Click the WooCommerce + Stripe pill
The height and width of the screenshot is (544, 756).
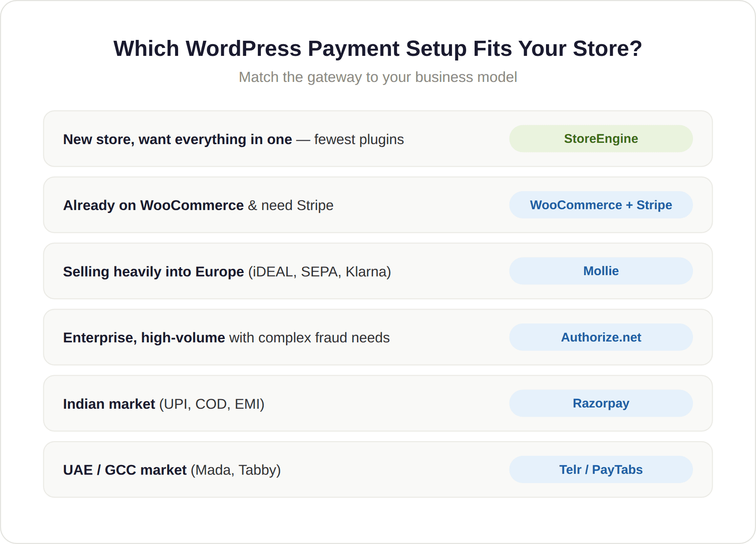pyautogui.click(x=601, y=205)
